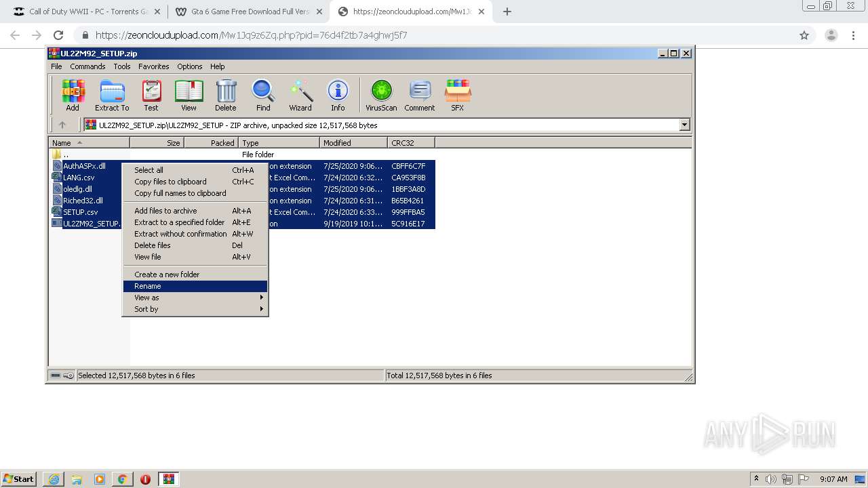Image resolution: width=868 pixels, height=488 pixels.
Task: Show archive Info
Action: 338,95
